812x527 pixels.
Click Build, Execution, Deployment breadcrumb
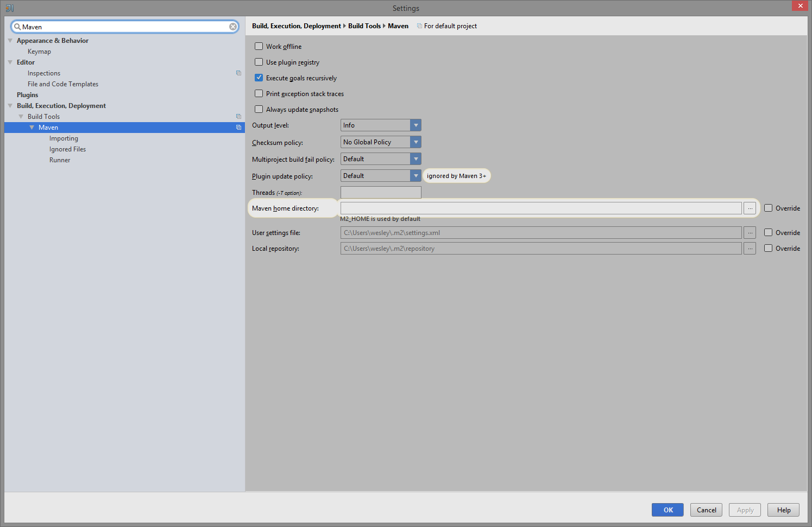[x=297, y=26]
